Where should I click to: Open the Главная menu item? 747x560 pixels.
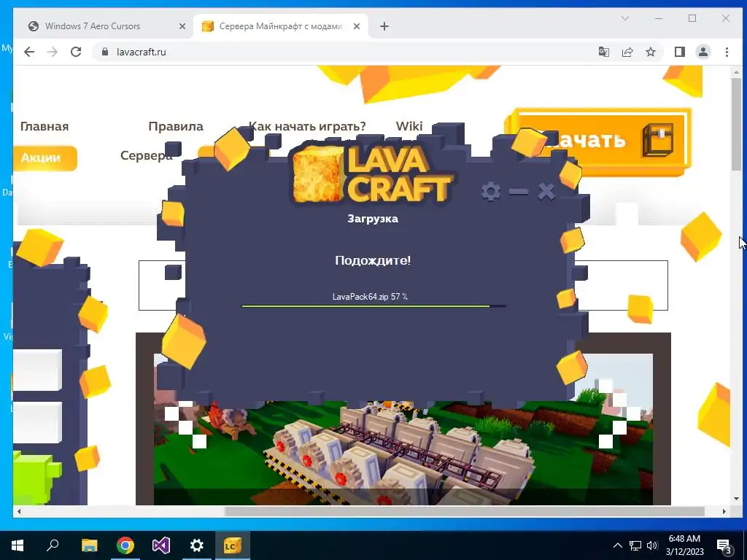pyautogui.click(x=44, y=126)
